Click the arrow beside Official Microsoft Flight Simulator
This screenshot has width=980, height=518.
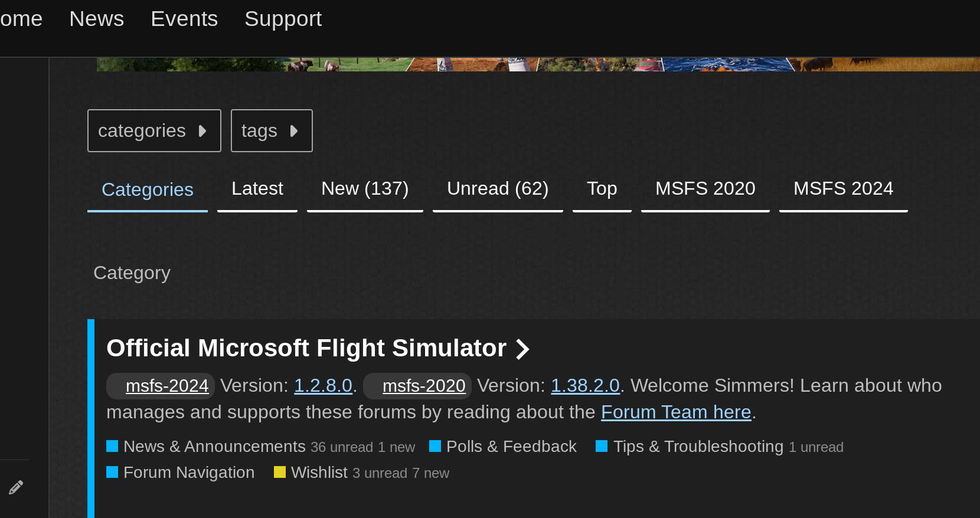point(523,349)
